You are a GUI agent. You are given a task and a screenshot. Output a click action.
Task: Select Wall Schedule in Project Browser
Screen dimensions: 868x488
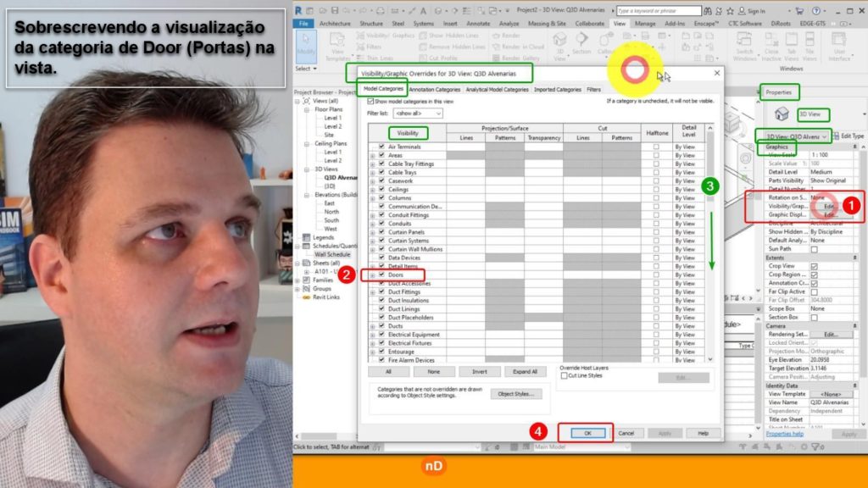click(333, 253)
